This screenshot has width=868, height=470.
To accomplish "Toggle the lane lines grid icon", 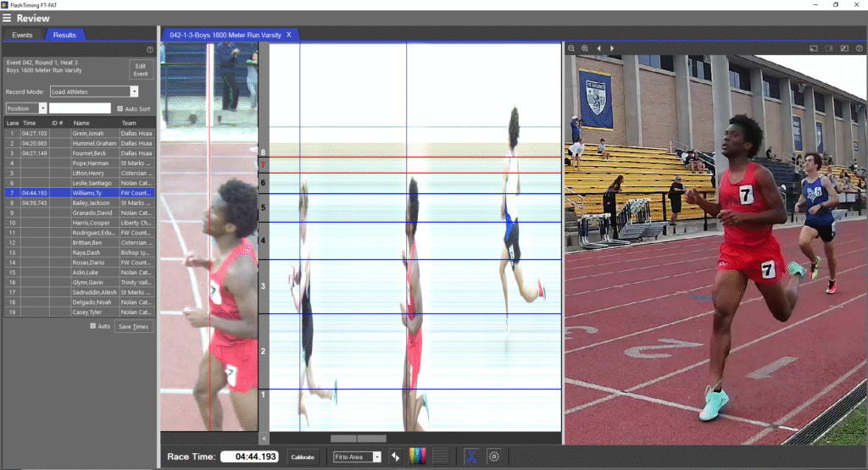I will 441,456.
